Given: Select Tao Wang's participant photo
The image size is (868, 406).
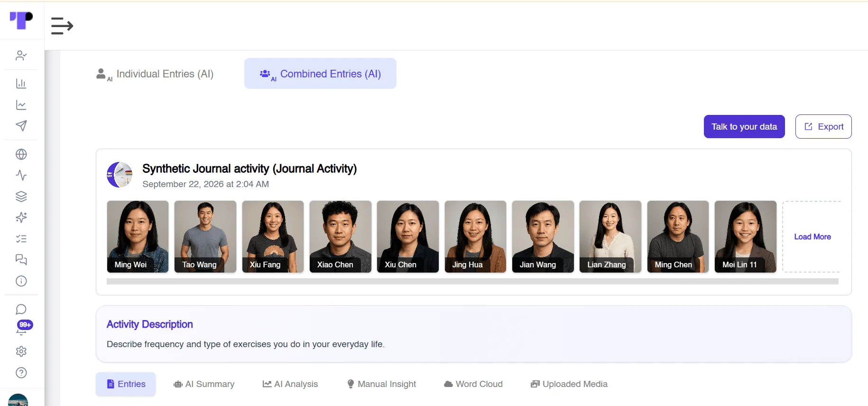Looking at the screenshot, I should pyautogui.click(x=205, y=236).
